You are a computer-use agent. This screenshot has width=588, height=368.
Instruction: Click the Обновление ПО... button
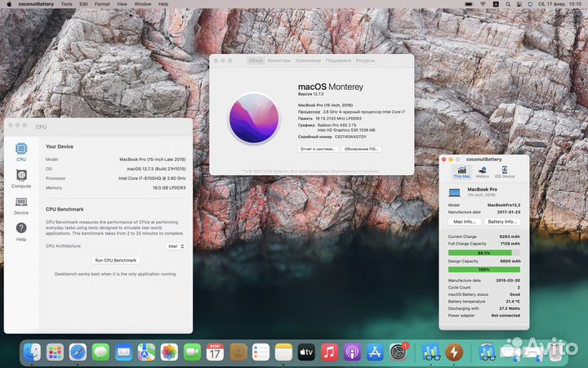pyautogui.click(x=361, y=149)
